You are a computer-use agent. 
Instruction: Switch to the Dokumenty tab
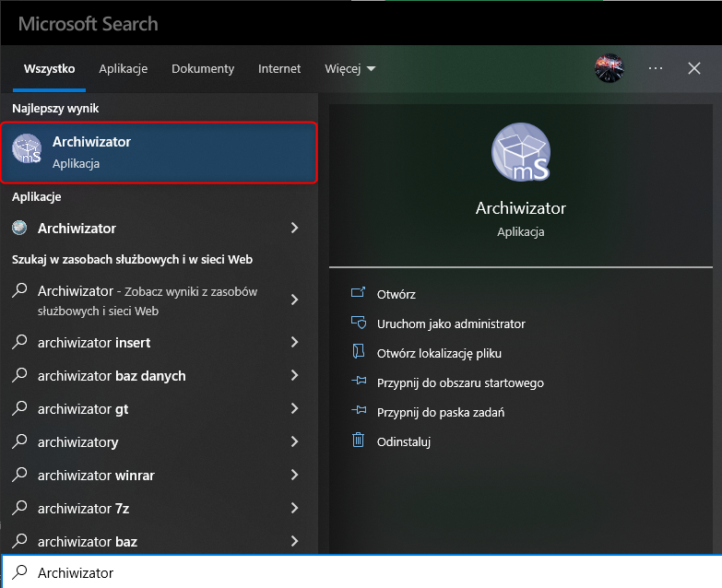point(203,68)
